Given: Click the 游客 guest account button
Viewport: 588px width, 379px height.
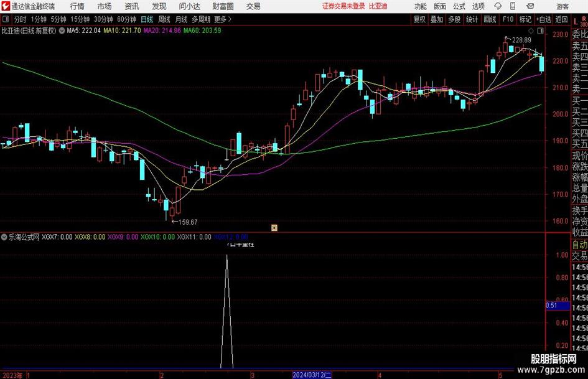Looking at the screenshot, I should pyautogui.click(x=562, y=6).
